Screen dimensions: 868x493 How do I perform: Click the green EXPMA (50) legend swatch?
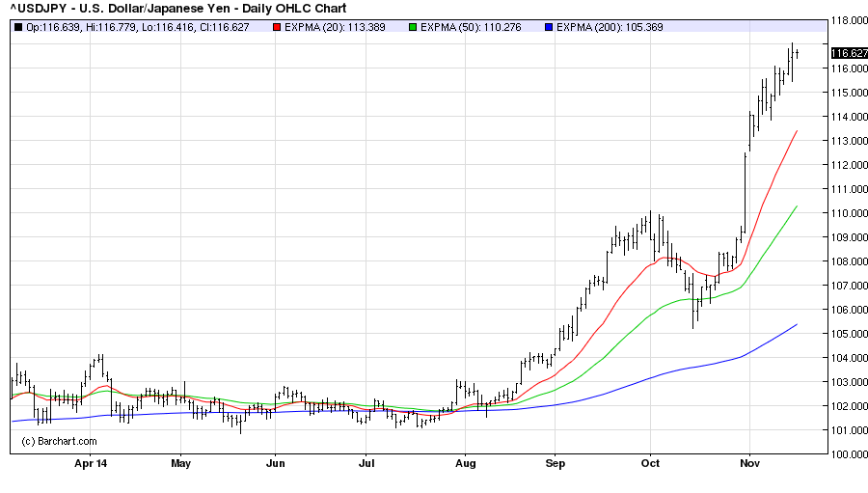(x=413, y=27)
